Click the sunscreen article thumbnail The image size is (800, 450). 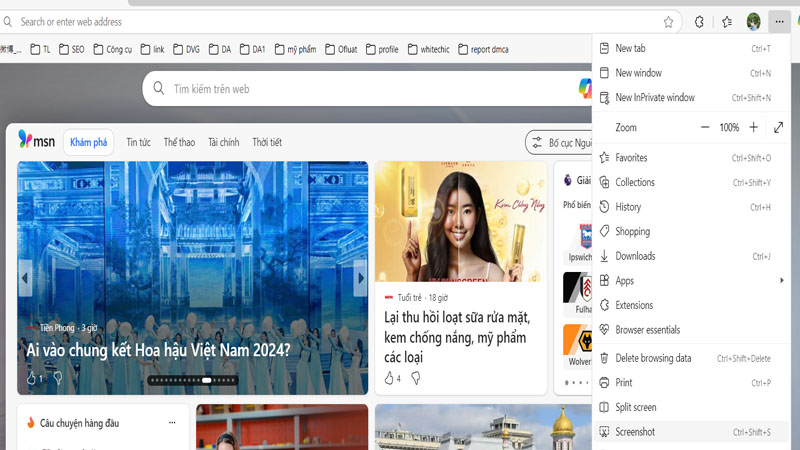click(x=461, y=221)
